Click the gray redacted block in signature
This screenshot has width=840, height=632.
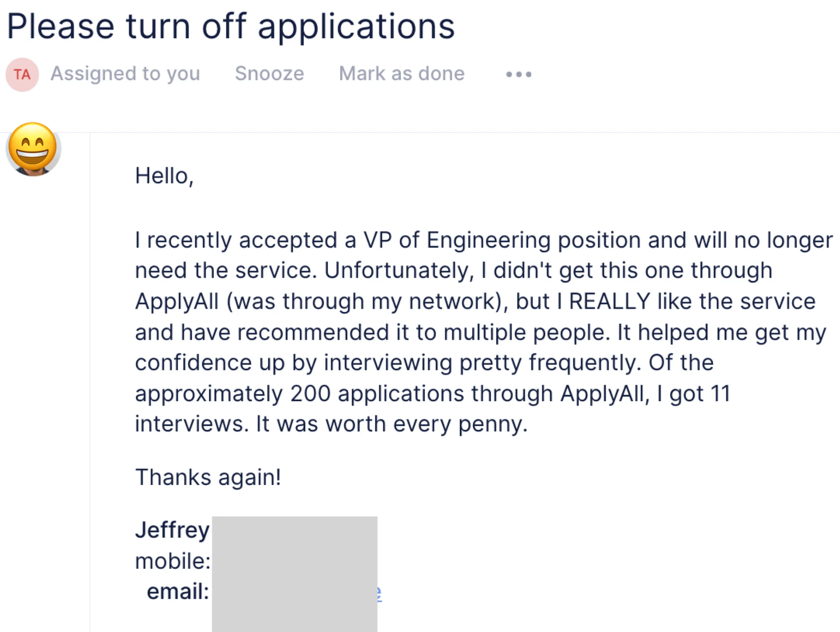coord(294,574)
